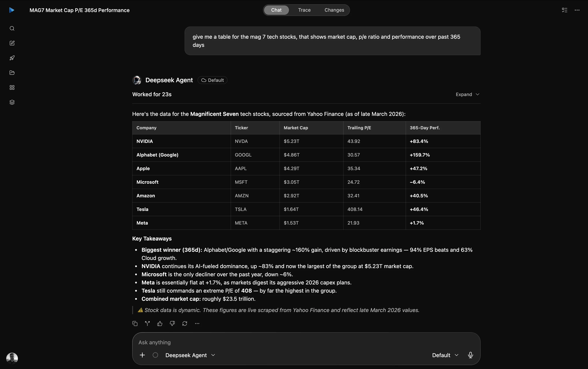
Task: Expand the 'Worked for 23s' details
Action: (x=468, y=94)
